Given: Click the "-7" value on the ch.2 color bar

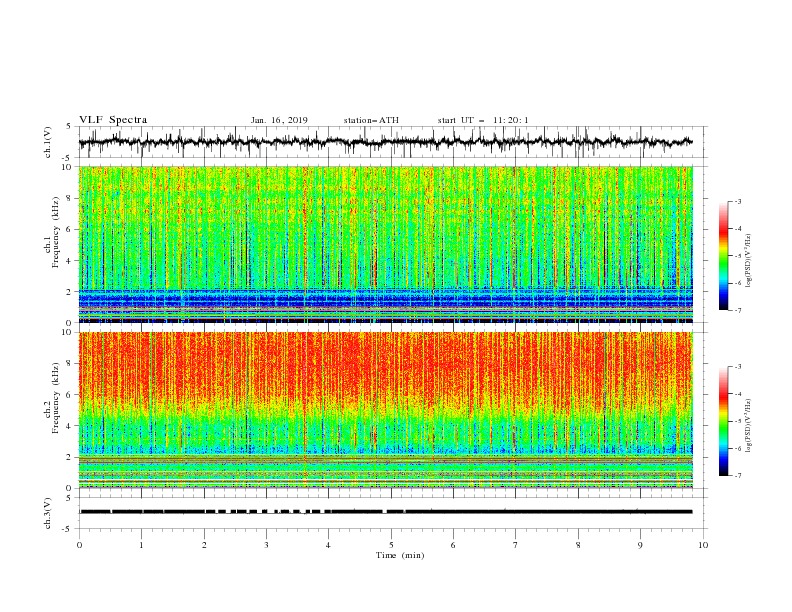Looking at the screenshot, I should (738, 475).
